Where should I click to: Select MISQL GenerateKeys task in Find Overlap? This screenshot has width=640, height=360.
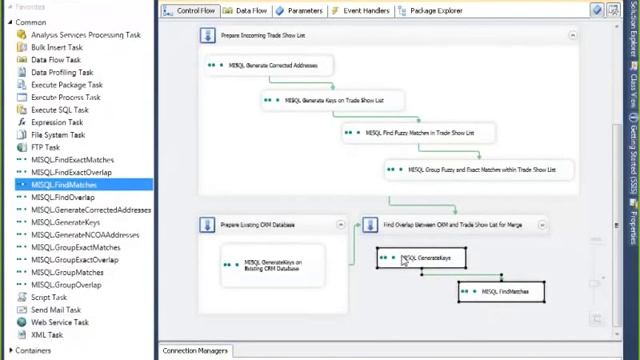point(422,258)
